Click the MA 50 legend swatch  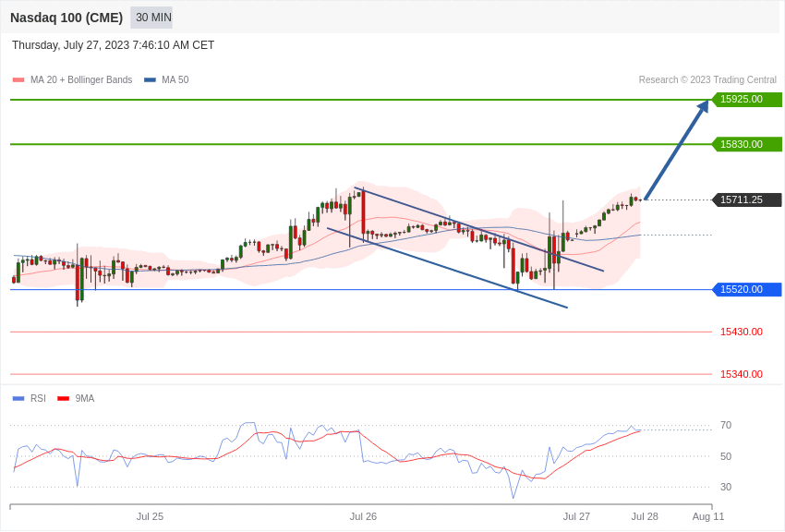(150, 80)
